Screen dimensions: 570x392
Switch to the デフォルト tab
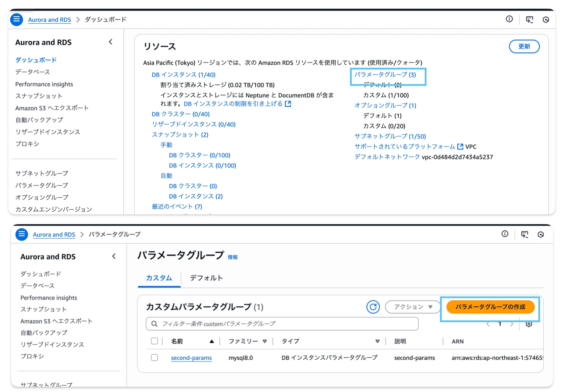[206, 278]
